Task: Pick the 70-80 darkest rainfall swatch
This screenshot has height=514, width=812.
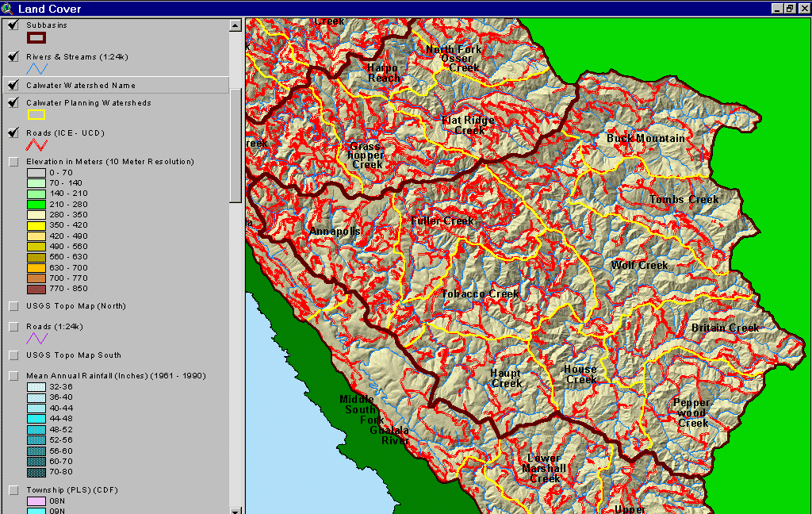Action: [36, 472]
